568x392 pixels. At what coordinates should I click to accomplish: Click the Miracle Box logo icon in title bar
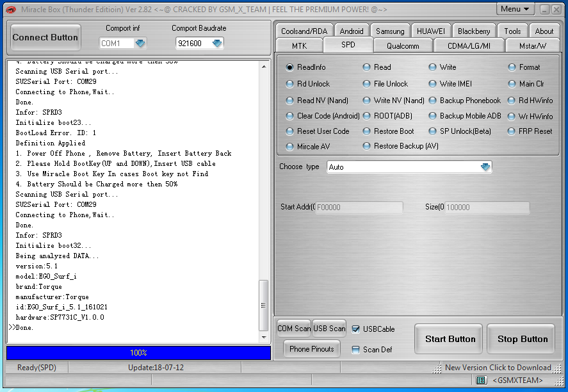(12, 10)
